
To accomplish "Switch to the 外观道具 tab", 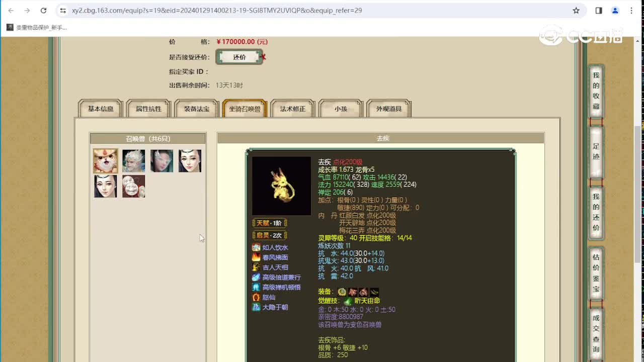I will [389, 109].
